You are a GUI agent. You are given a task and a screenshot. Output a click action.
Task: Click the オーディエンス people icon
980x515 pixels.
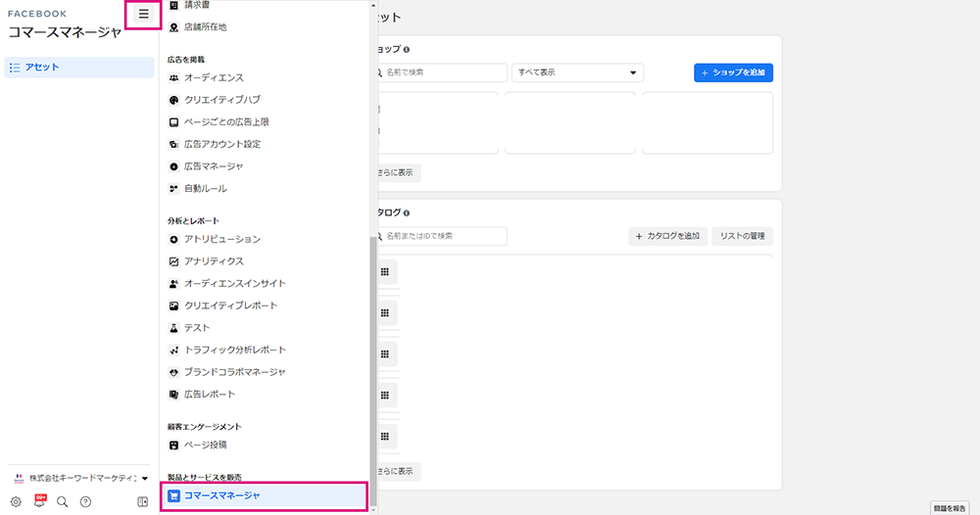point(173,78)
